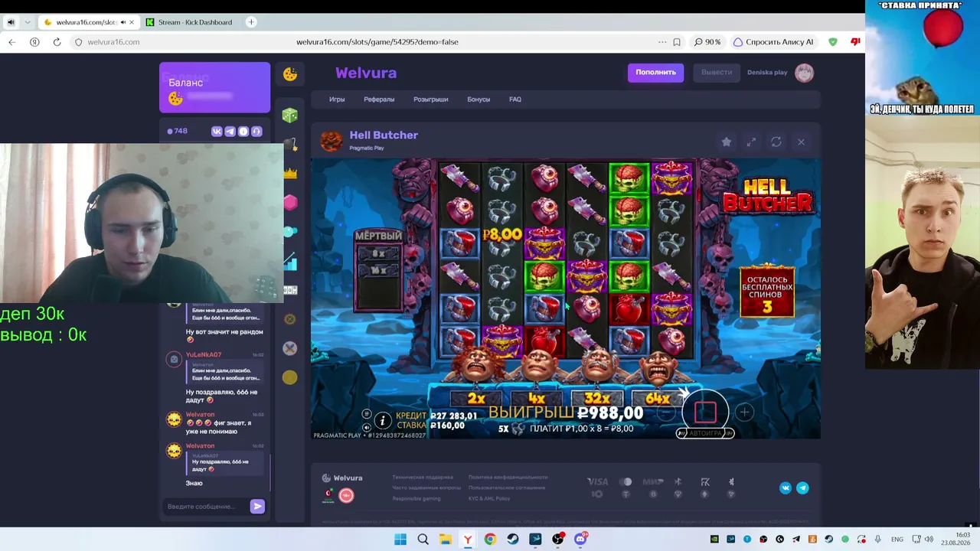Open the FAQ menu item
Image resolution: width=980 pixels, height=551 pixels.
coord(515,99)
